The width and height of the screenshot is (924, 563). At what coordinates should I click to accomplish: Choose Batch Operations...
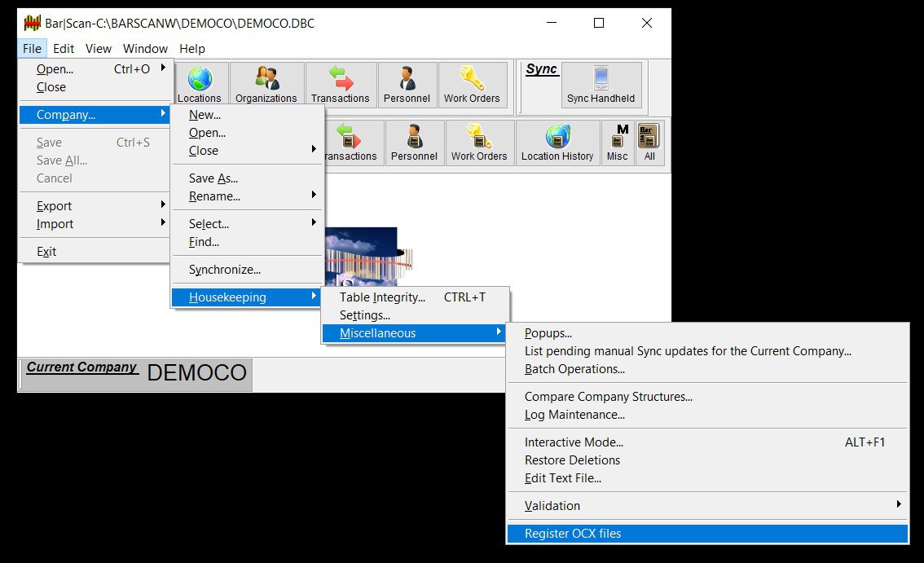707,369
